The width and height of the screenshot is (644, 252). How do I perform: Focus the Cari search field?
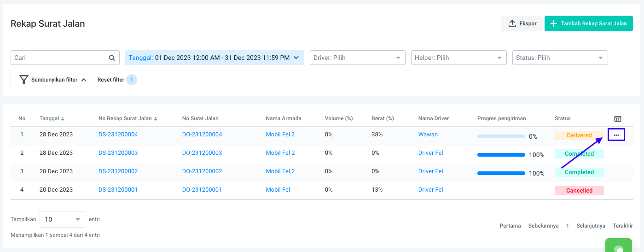pos(59,58)
